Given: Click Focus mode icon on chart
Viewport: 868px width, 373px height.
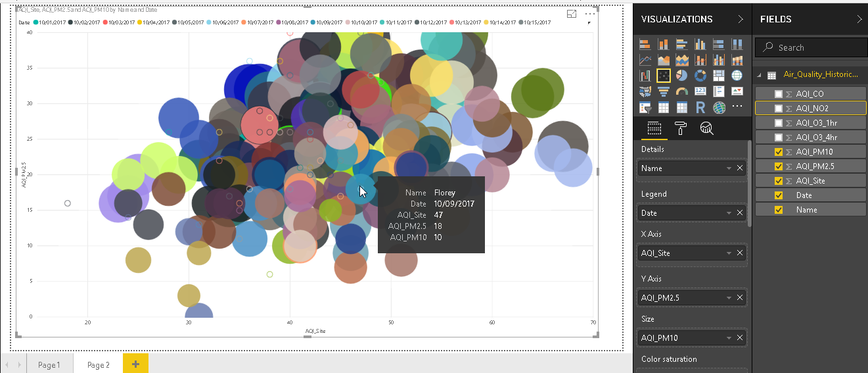Looking at the screenshot, I should click(572, 14).
